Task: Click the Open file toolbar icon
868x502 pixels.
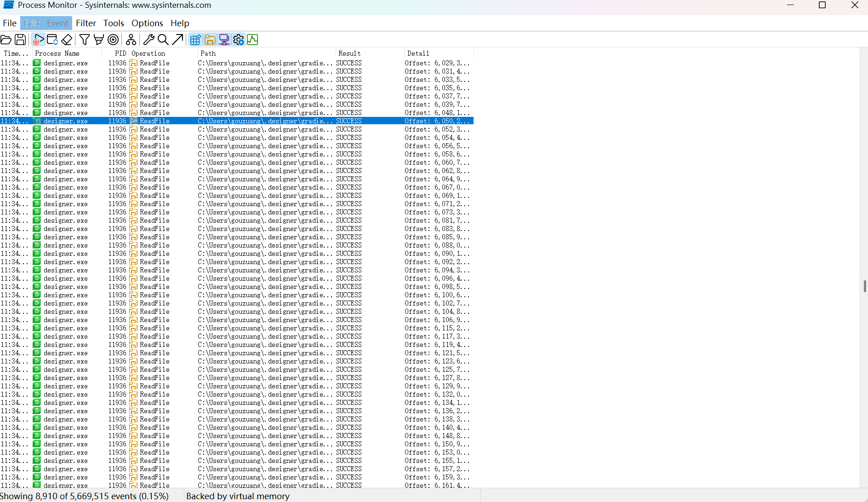Action: click(x=6, y=40)
